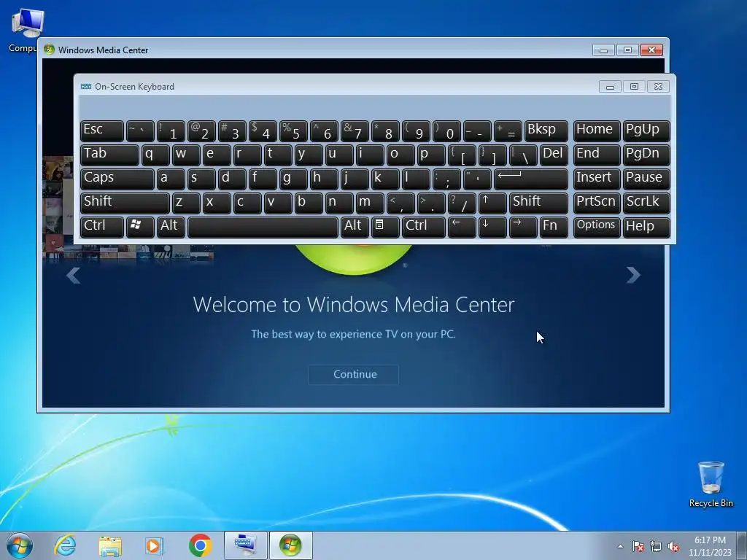Screen dimensions: 747x560
Task: Toggle the left Shift key
Action: (x=125, y=203)
